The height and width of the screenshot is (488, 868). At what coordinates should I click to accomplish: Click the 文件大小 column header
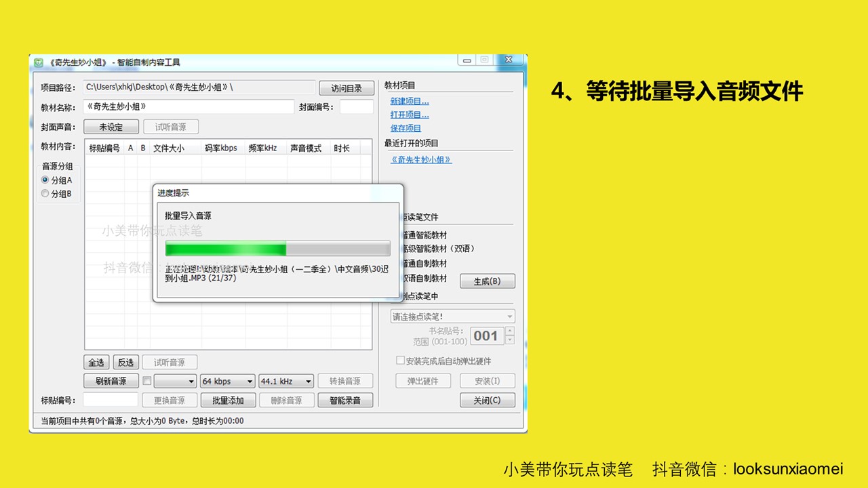coord(168,148)
